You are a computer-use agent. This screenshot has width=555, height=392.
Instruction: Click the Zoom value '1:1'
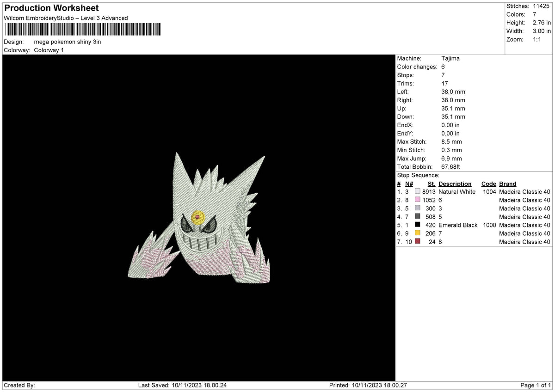point(537,39)
